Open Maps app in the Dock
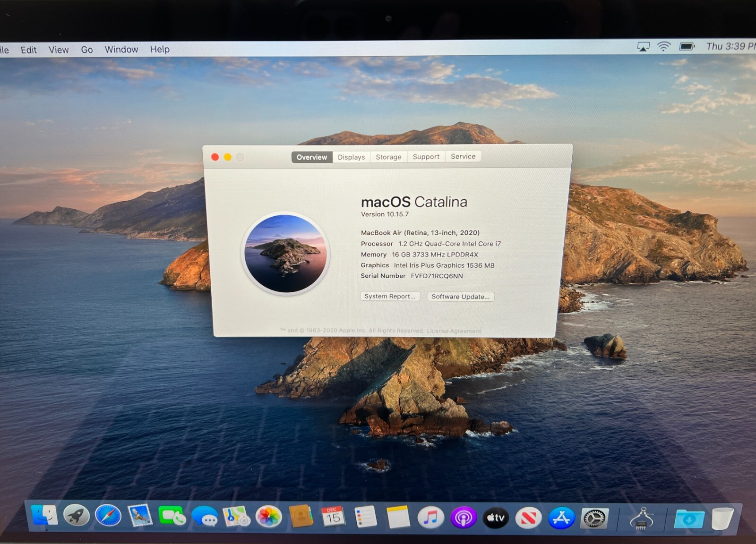The image size is (756, 544). coord(236,517)
